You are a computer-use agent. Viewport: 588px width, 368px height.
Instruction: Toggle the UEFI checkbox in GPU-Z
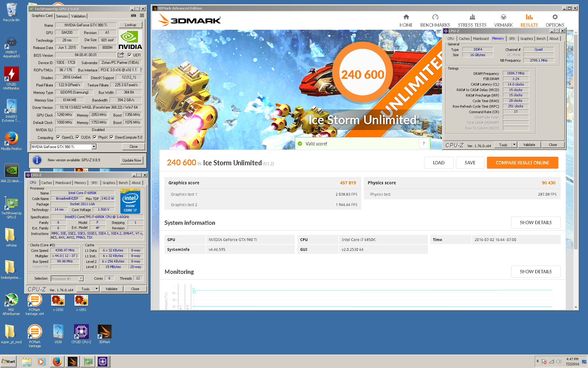[x=130, y=55]
